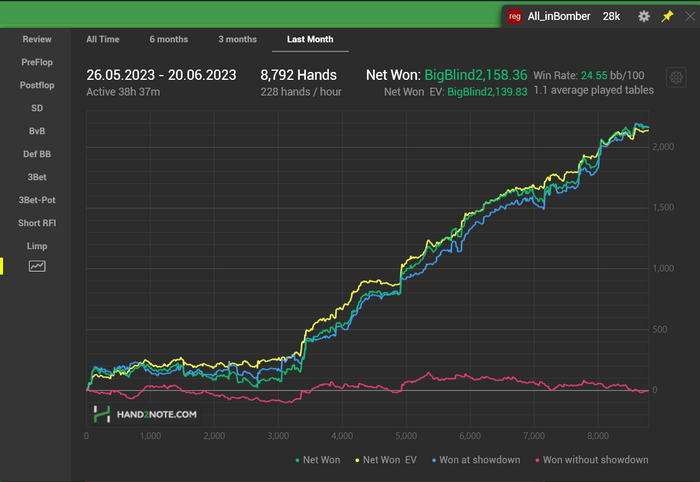The width and height of the screenshot is (700, 482).
Task: Toggle the Net Won EV legend entry
Action: pos(386,460)
